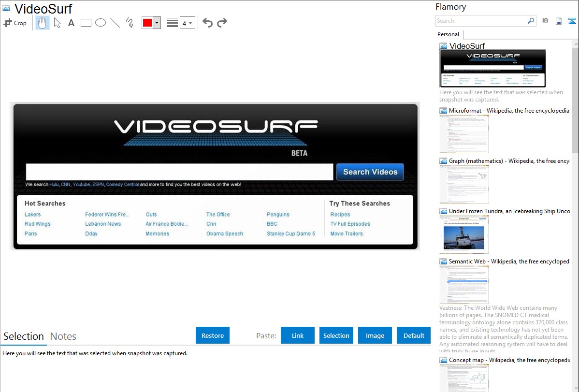Click the VideoSurf app icon by the sidebar title
This screenshot has height=392, width=579.
click(x=443, y=46)
